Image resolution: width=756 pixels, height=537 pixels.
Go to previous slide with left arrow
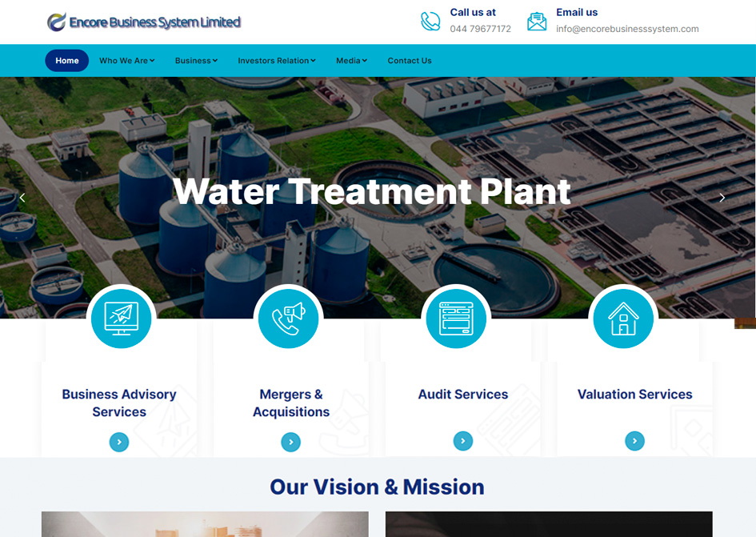point(22,198)
